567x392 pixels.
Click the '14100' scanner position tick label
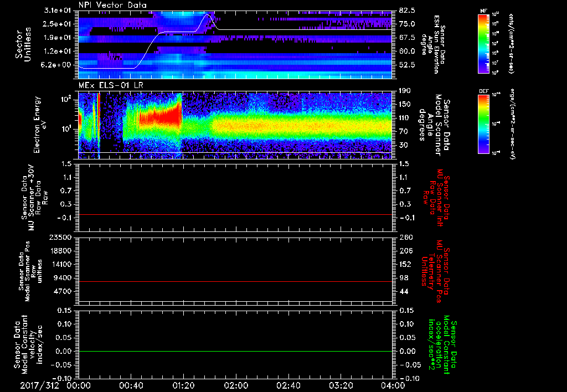[61, 264]
